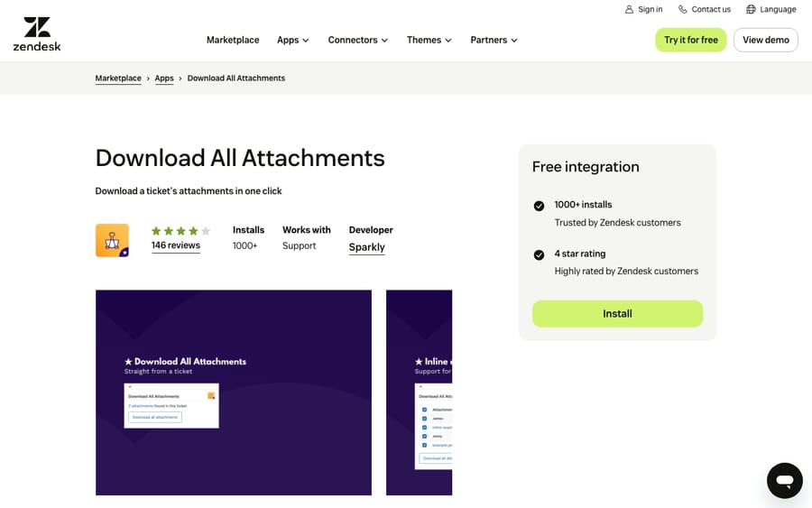Click the Download All Attachments app icon
812x508 pixels.
tap(113, 240)
